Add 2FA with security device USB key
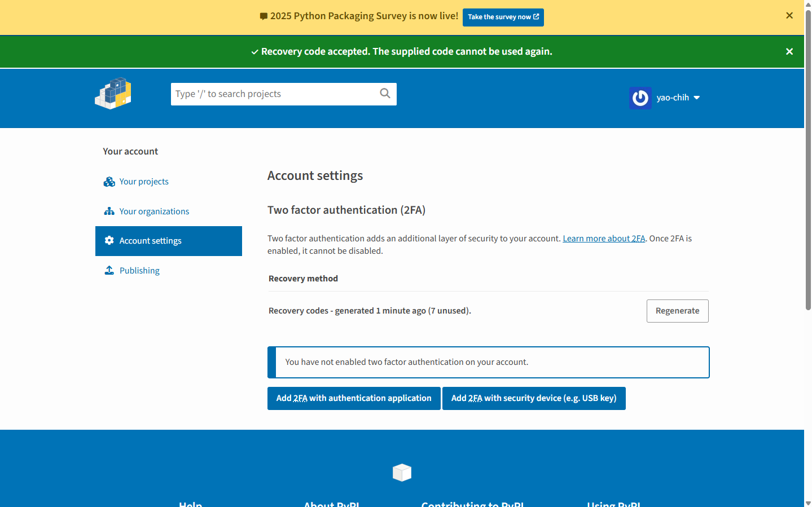The height and width of the screenshot is (507, 812). tap(534, 398)
